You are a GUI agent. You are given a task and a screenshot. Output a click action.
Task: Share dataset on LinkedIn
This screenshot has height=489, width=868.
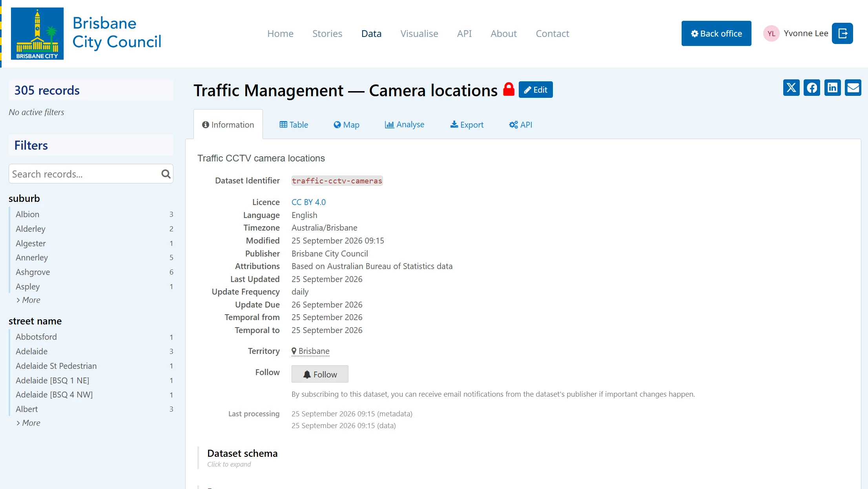pyautogui.click(x=832, y=87)
